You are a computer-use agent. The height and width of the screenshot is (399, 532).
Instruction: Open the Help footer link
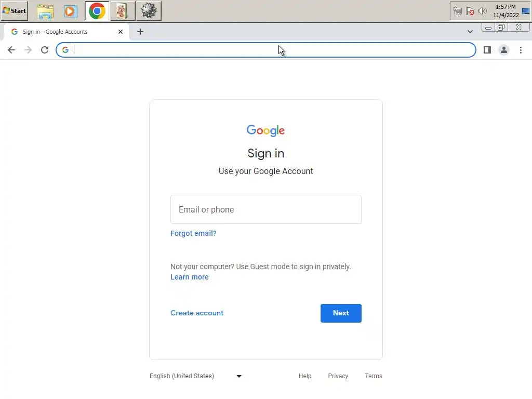(305, 376)
